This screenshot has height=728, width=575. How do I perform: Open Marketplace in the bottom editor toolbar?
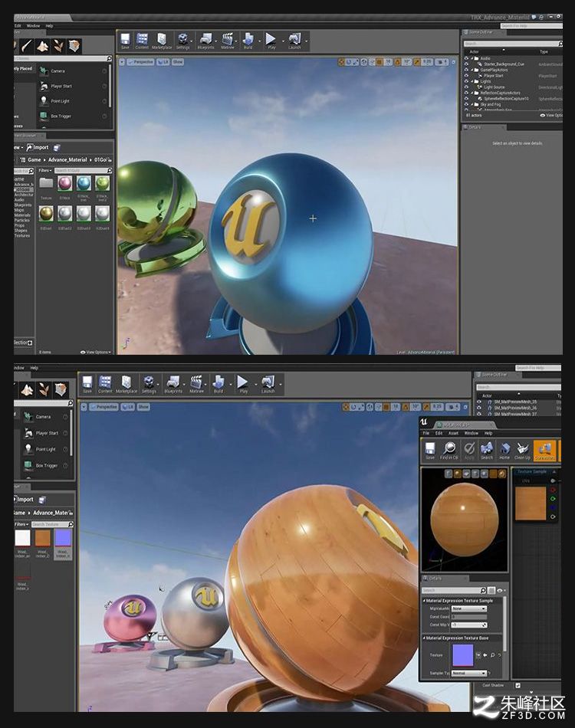[x=127, y=385]
